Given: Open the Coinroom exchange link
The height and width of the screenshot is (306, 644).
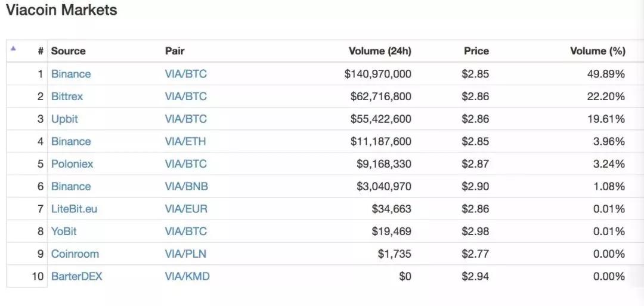Looking at the screenshot, I should 75,254.
